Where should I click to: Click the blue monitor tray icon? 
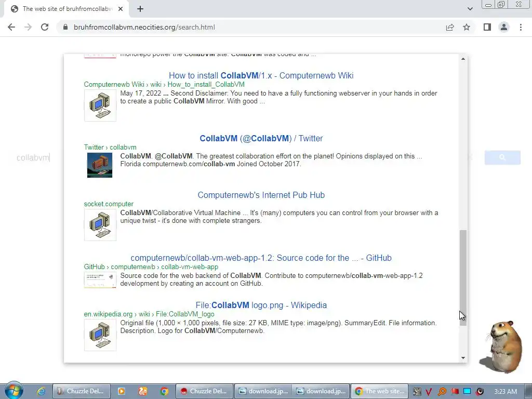coord(467,392)
